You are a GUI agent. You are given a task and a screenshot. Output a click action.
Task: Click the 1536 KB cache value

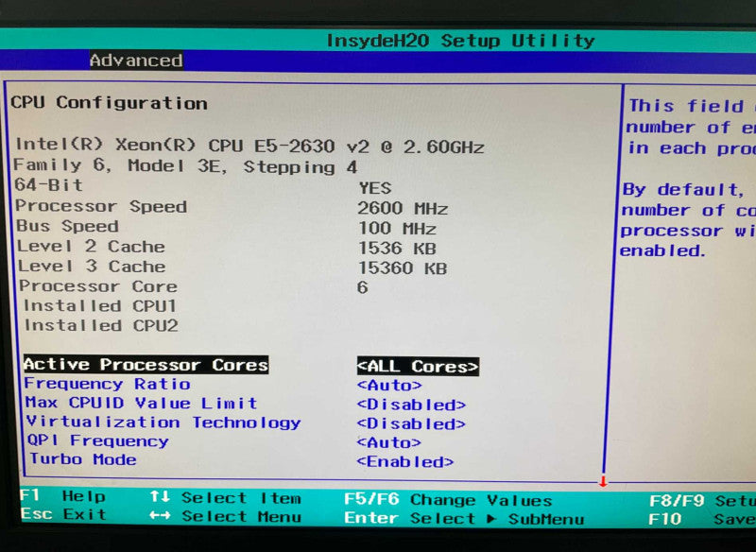[x=397, y=249]
